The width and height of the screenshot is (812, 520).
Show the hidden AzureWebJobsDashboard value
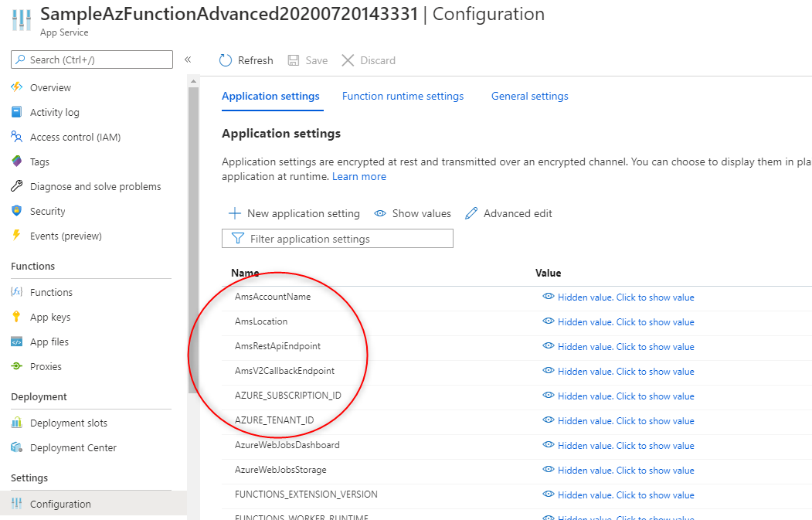click(618, 445)
